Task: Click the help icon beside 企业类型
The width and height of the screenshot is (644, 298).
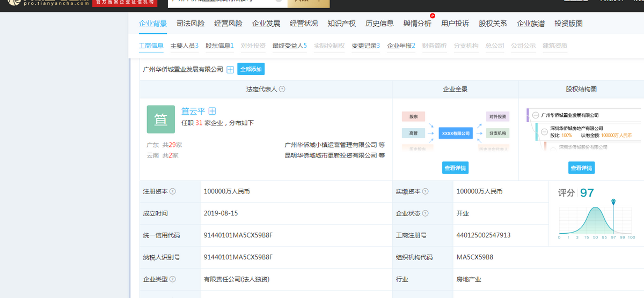Action: [x=173, y=279]
